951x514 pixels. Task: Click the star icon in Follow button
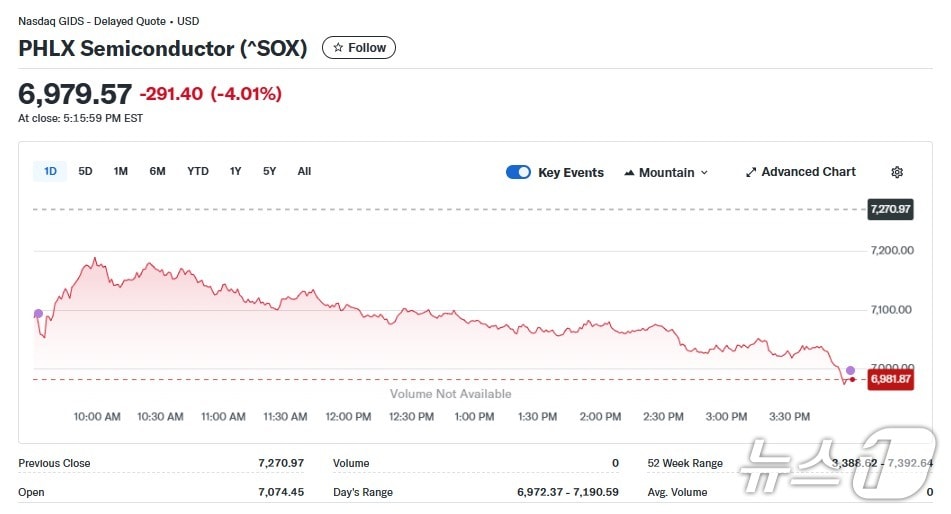(x=338, y=47)
